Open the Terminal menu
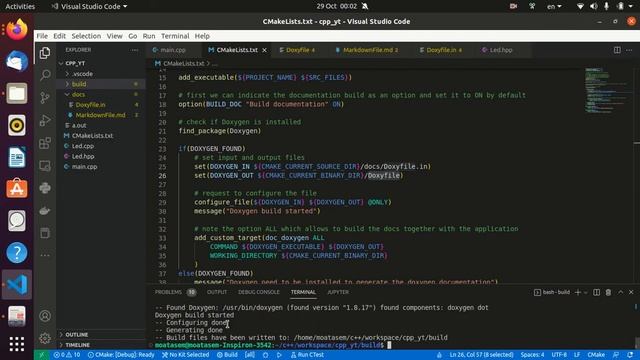The height and width of the screenshot is (360, 640). [175, 36]
